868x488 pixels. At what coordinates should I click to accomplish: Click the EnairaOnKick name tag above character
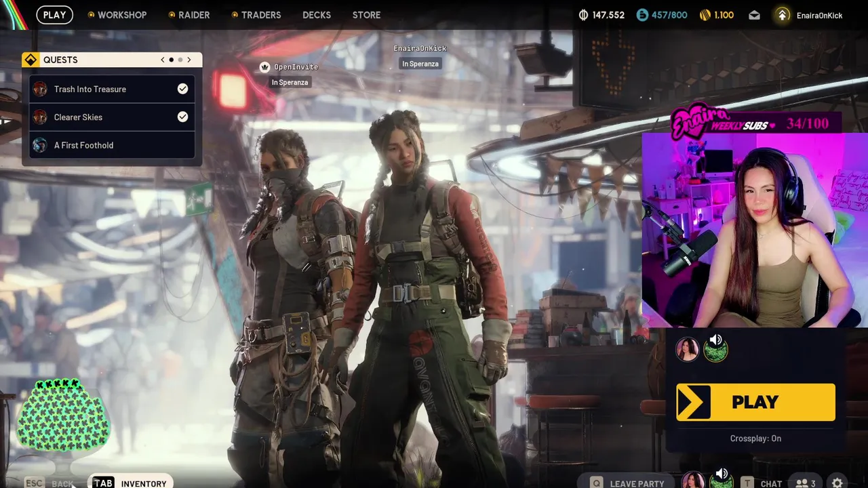[420, 48]
